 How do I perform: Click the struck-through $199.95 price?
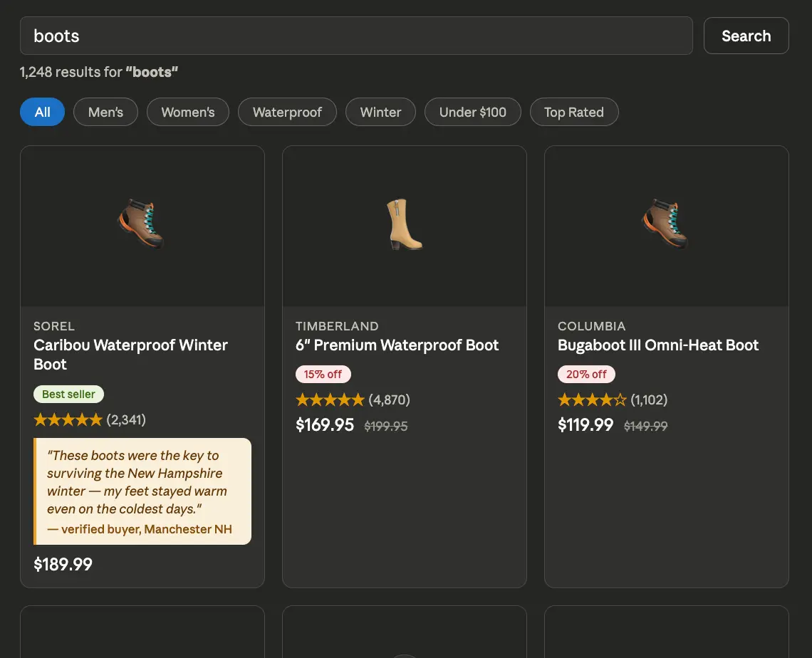[x=386, y=426]
